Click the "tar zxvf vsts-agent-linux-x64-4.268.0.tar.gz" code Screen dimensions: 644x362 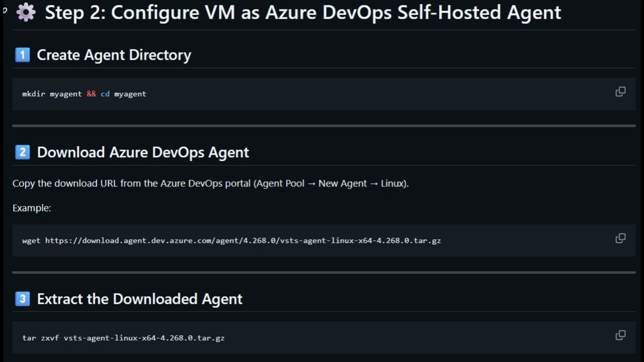point(123,338)
